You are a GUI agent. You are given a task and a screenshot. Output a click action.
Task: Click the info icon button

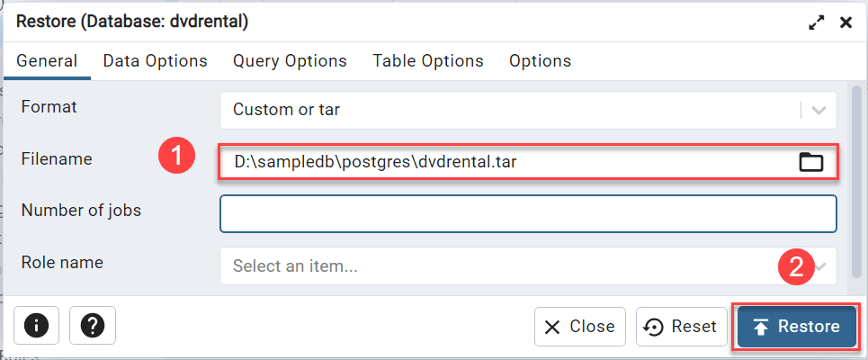tap(37, 326)
